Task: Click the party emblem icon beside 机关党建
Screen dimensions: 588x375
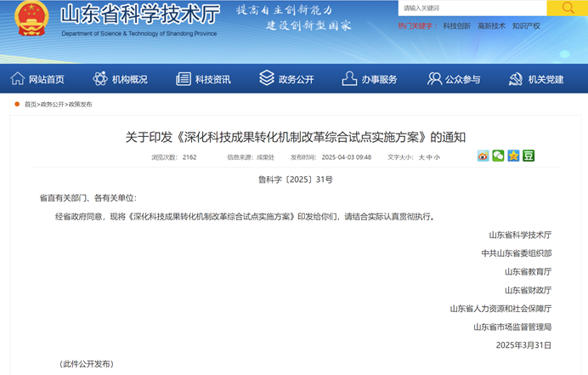Action: (515, 79)
